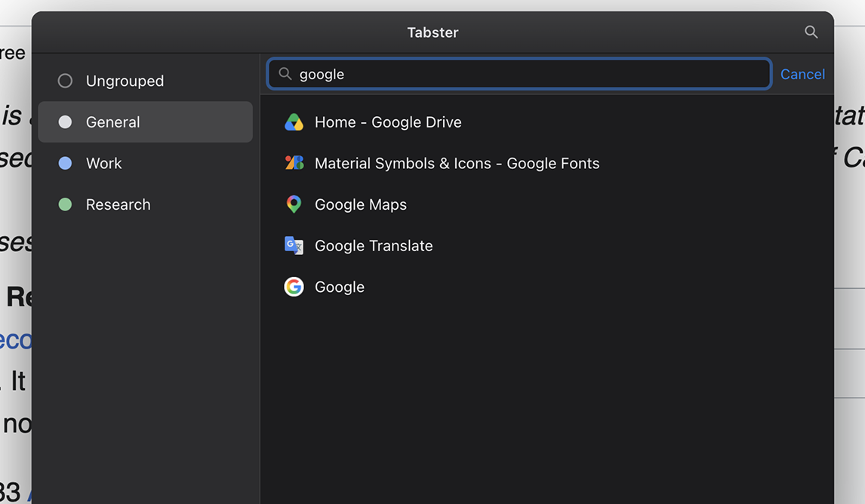Open Material Symbols & Icons tab title
Screen dimensions: 865x504
click(457, 163)
